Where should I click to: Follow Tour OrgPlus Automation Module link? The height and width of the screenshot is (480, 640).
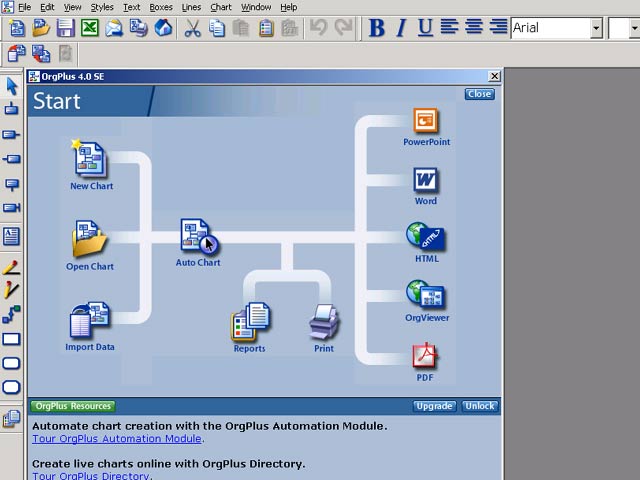(117, 438)
